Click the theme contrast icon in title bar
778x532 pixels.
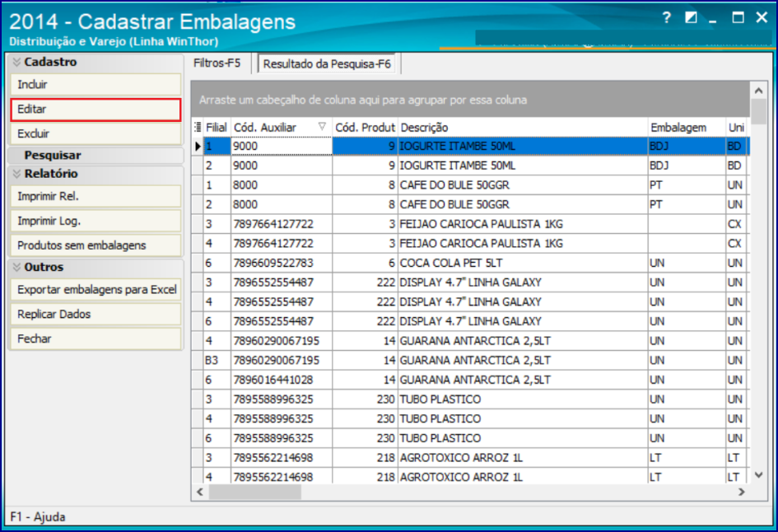(691, 18)
